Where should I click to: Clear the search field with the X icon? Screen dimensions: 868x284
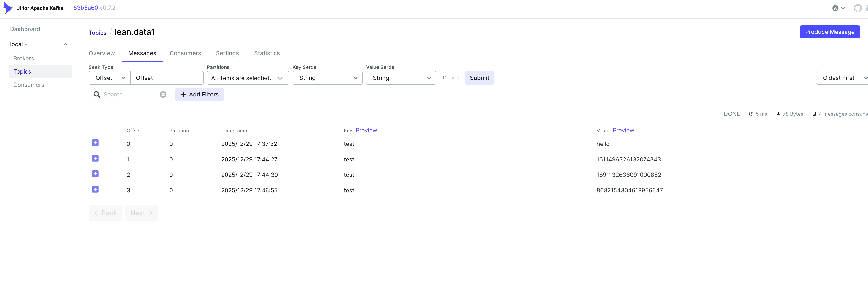click(x=163, y=95)
